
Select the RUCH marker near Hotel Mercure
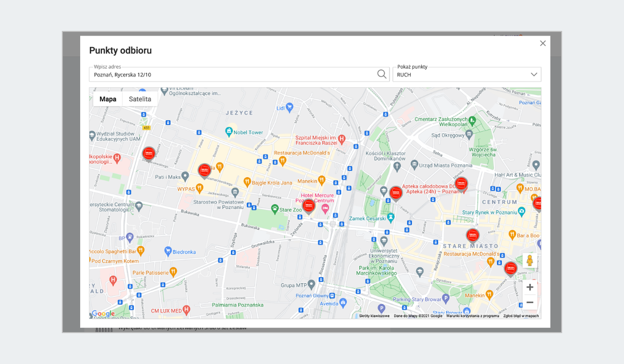[x=308, y=206]
